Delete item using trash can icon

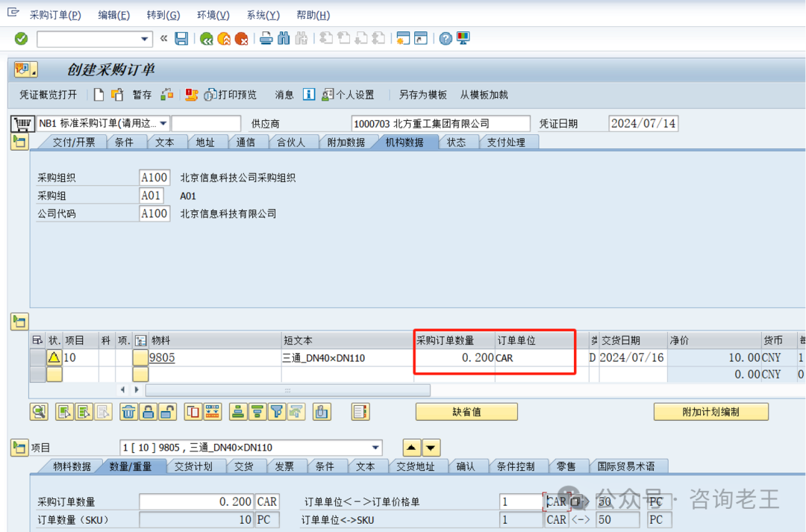click(x=128, y=411)
